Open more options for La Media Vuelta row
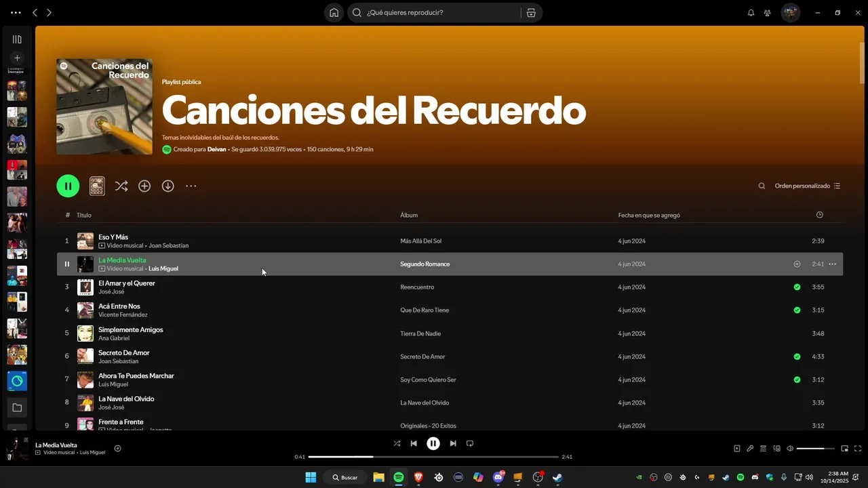Screen dimensions: 868x488 coord(832,264)
